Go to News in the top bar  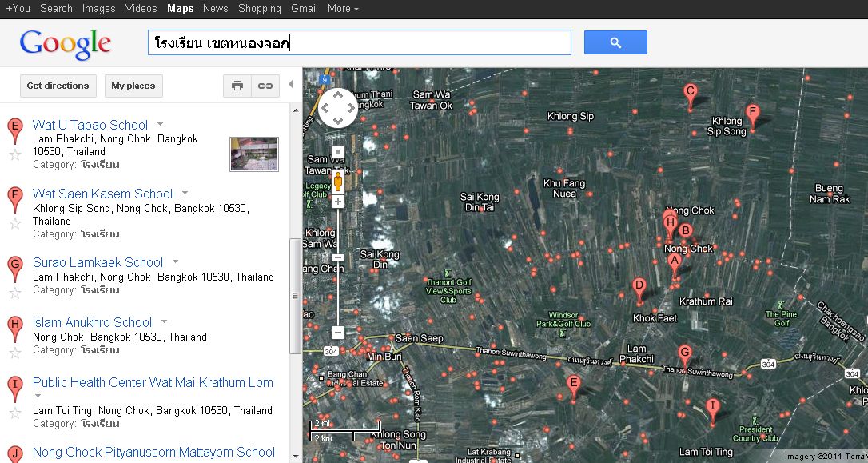(x=215, y=8)
